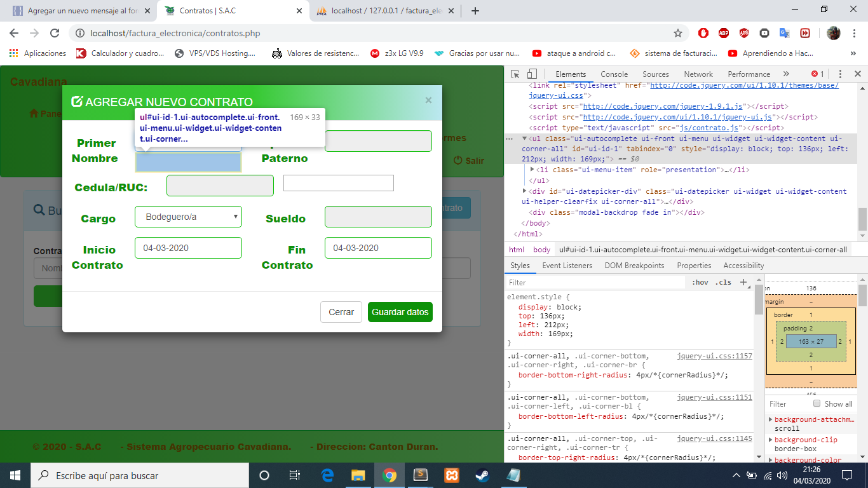
Task: Expand the ui-datepicker-div node
Action: (525, 191)
